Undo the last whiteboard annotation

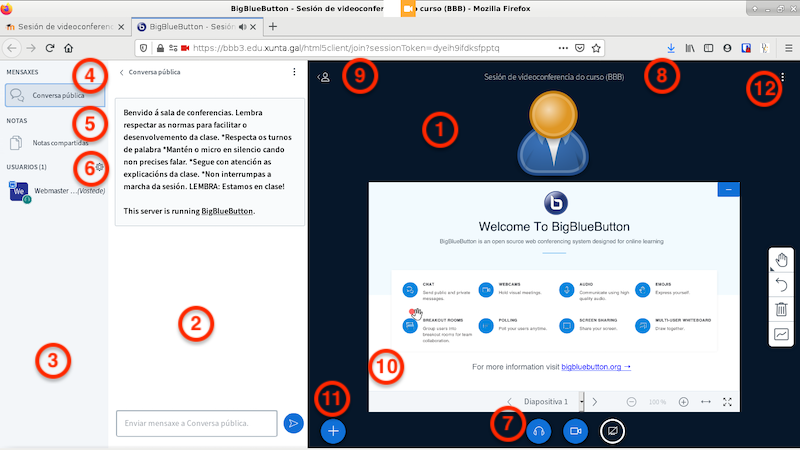tap(782, 285)
